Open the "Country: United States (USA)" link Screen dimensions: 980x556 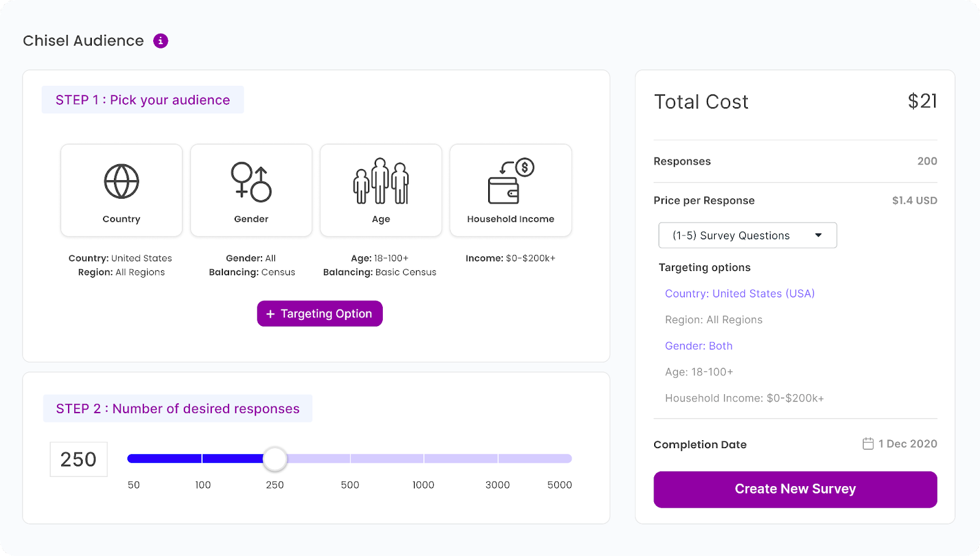click(x=740, y=294)
